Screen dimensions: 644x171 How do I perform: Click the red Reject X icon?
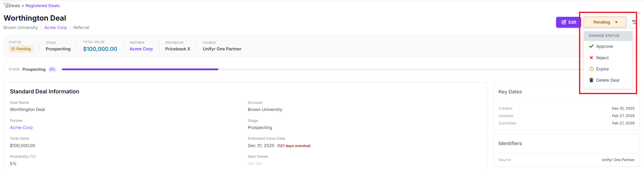click(591, 58)
